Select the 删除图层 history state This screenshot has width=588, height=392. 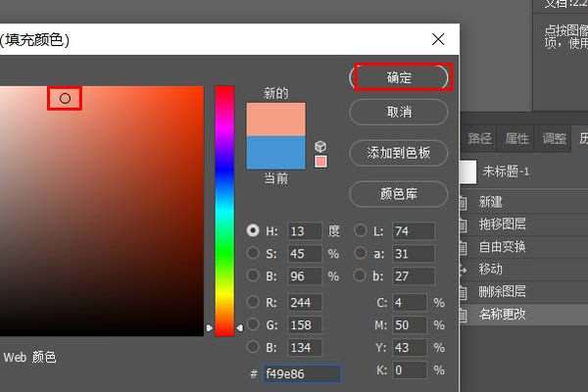coord(524,291)
